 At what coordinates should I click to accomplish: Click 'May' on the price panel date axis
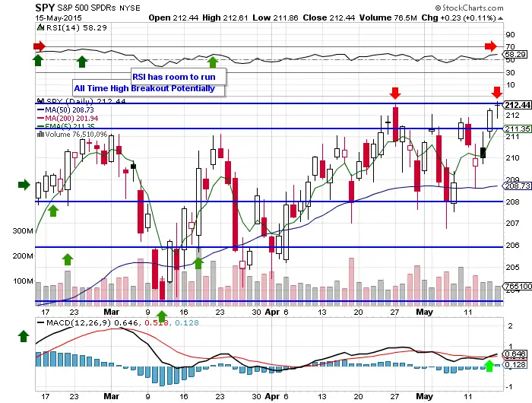[424, 312]
